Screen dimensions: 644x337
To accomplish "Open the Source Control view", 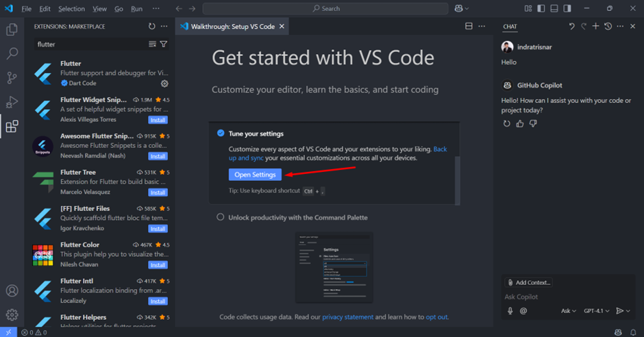I will point(12,77).
